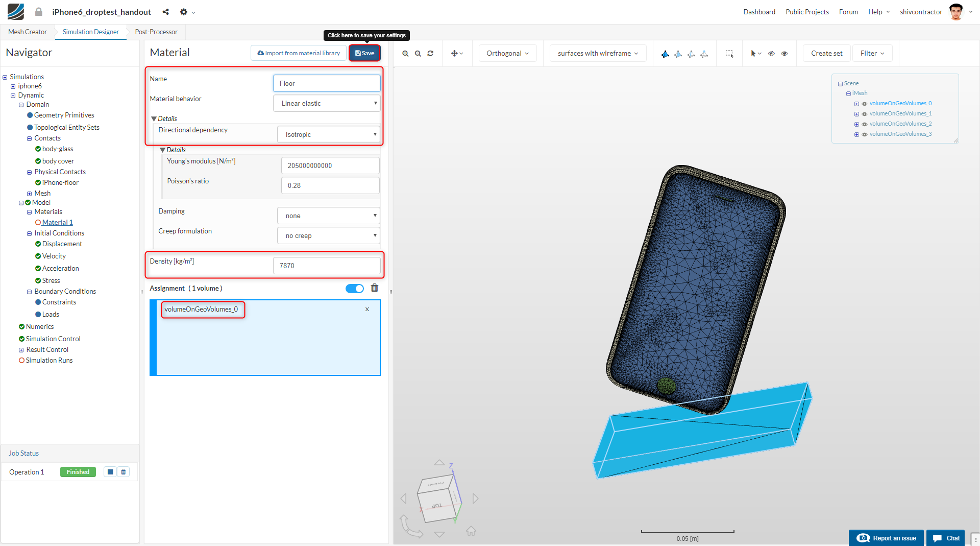Open user avatar profile menu

point(956,12)
